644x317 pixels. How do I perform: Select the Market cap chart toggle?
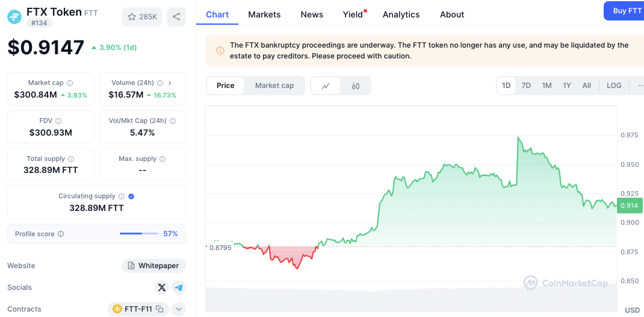click(x=274, y=86)
